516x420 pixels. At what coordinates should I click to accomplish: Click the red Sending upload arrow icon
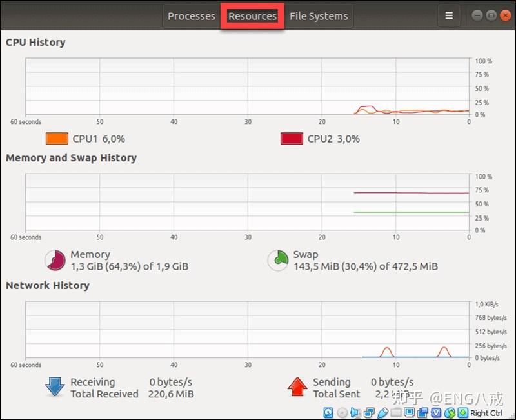297,387
